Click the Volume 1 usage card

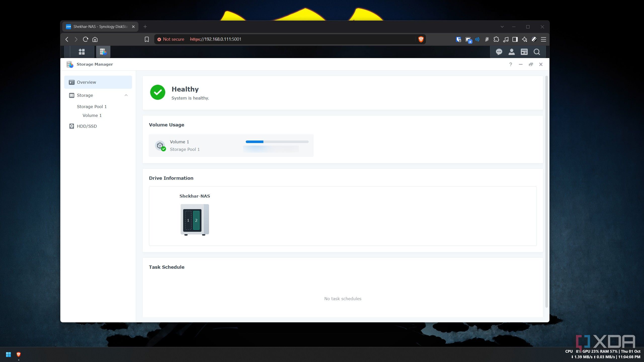point(231,146)
